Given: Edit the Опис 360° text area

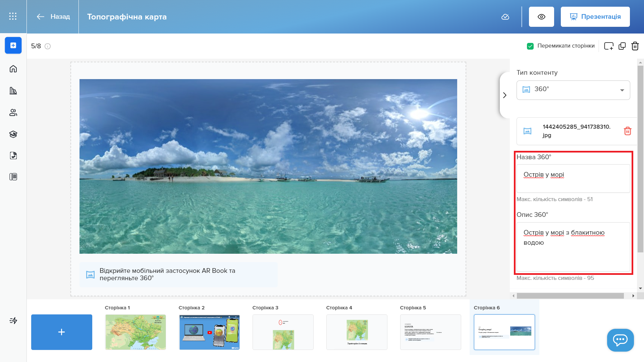Looking at the screenshot, I should [573, 247].
